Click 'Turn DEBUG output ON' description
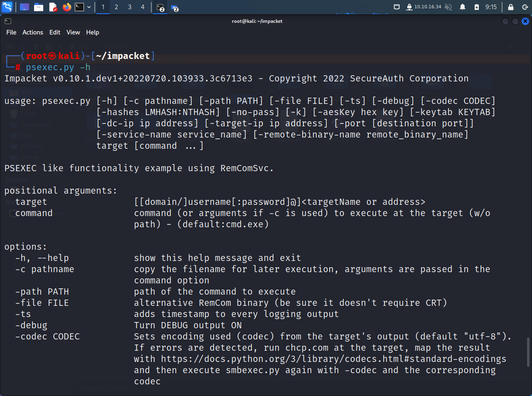Screen dimensions: 532x396 pos(188,325)
